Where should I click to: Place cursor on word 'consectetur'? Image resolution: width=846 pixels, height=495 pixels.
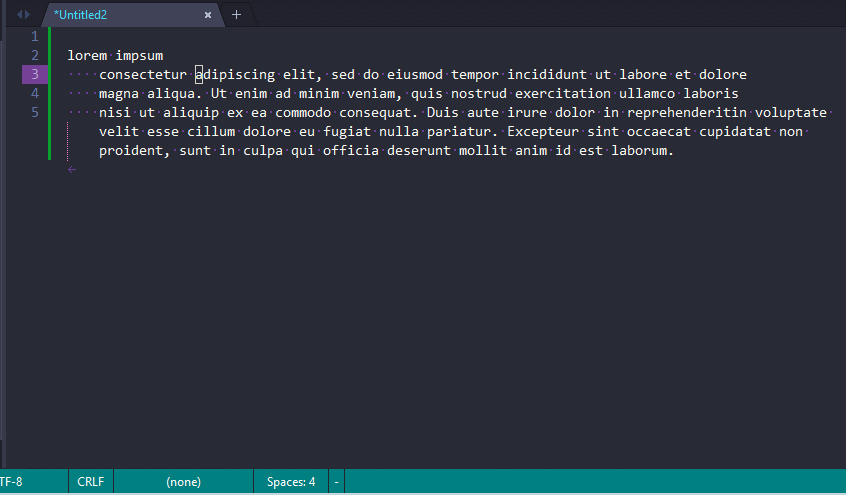[x=142, y=74]
